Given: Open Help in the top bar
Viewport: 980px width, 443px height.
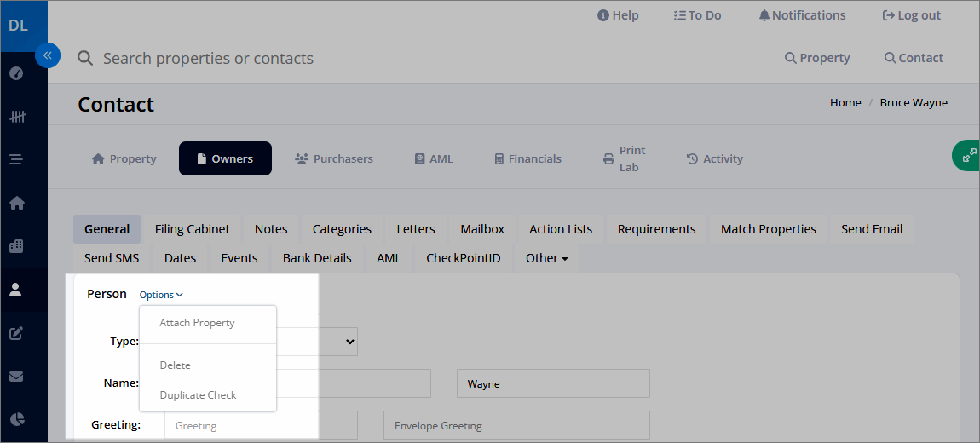Looking at the screenshot, I should pos(618,15).
